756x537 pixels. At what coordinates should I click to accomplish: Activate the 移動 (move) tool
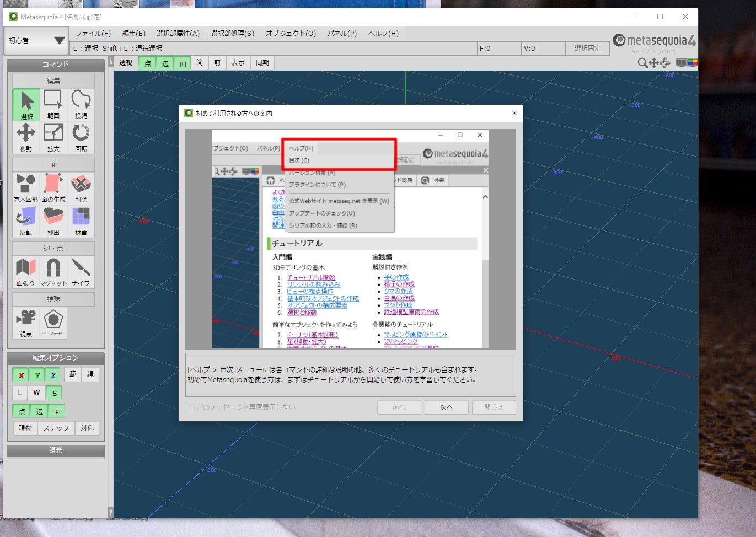coord(26,137)
